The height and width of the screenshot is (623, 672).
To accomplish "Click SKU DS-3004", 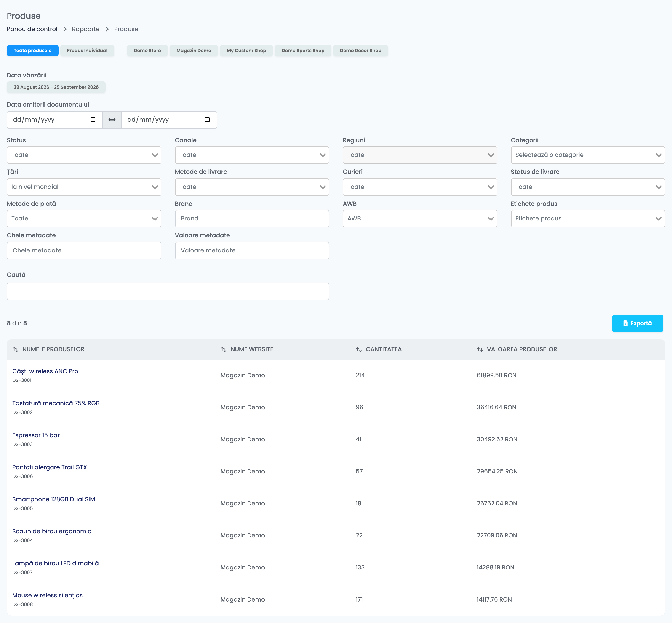I will click(x=23, y=540).
